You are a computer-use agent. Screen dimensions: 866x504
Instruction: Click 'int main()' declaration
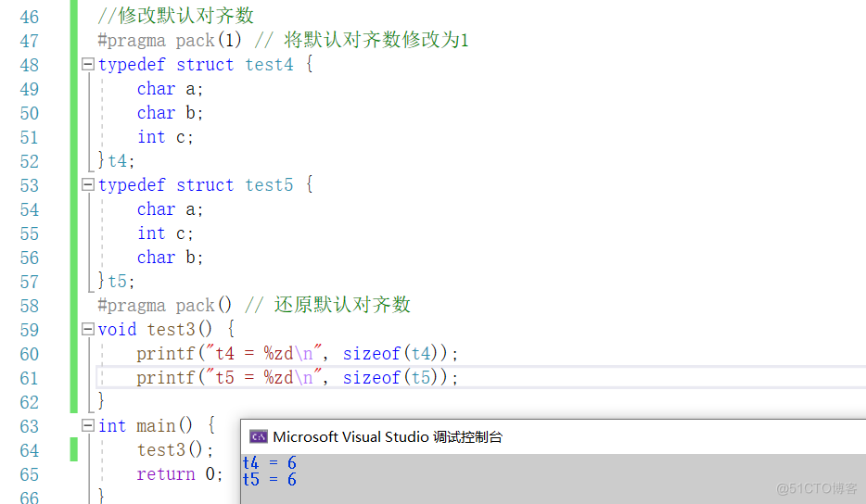(x=146, y=425)
